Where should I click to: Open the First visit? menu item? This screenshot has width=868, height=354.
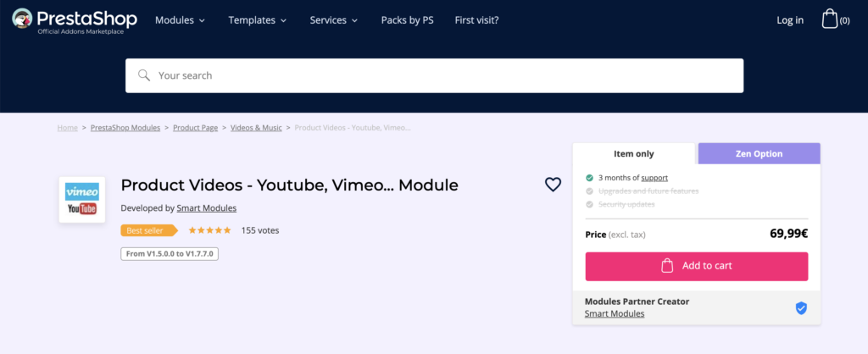(x=476, y=20)
